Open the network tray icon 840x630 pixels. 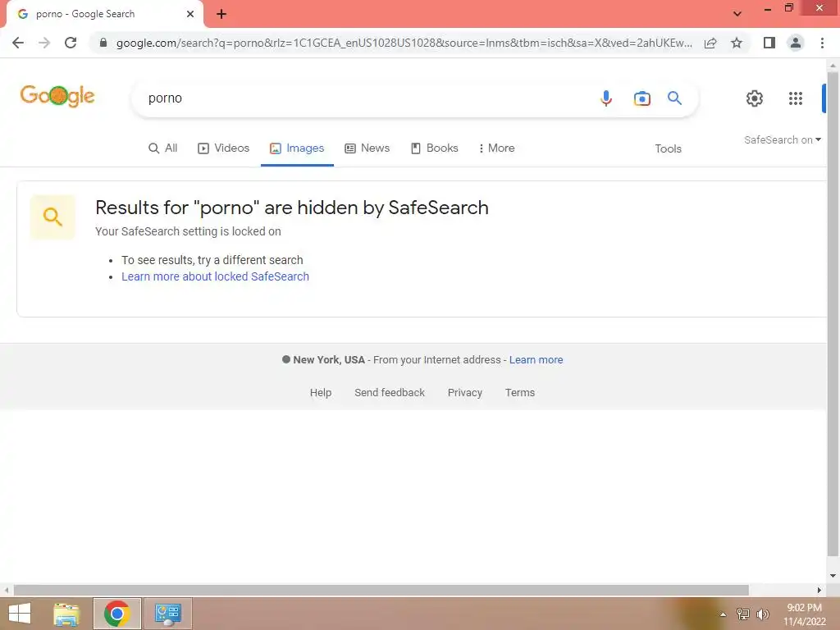coord(743,614)
